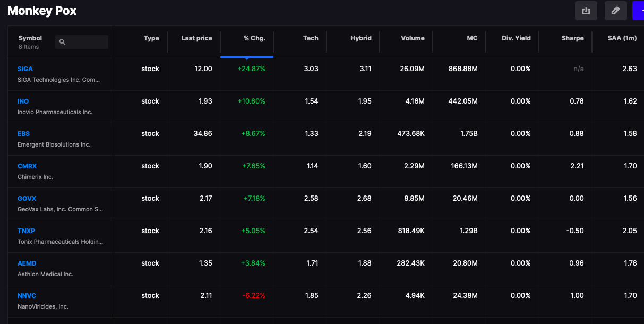644x324 pixels.
Task: Click GOVX's +7.18% change value
Action: [x=254, y=199]
